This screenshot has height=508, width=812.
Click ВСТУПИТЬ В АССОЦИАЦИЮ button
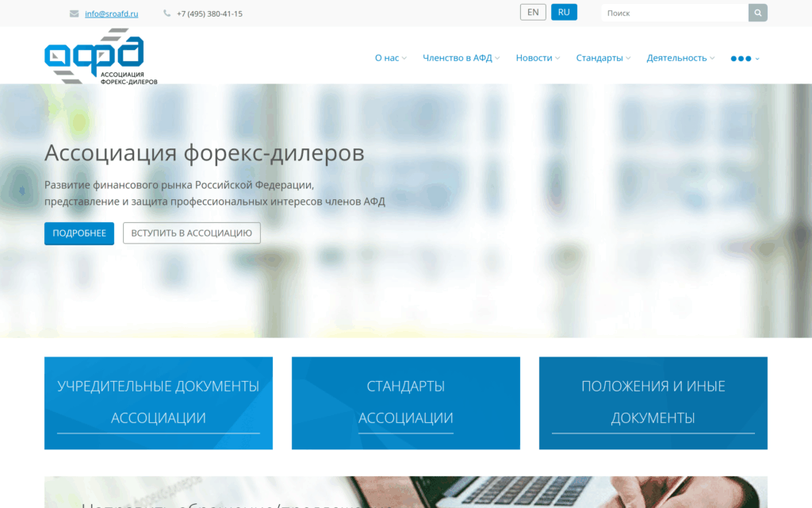192,233
